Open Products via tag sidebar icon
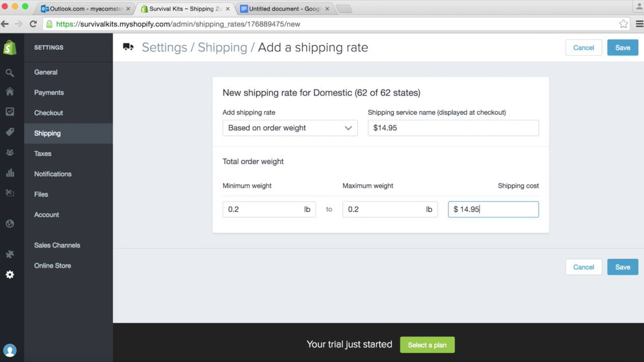The image size is (644, 362). click(x=10, y=132)
